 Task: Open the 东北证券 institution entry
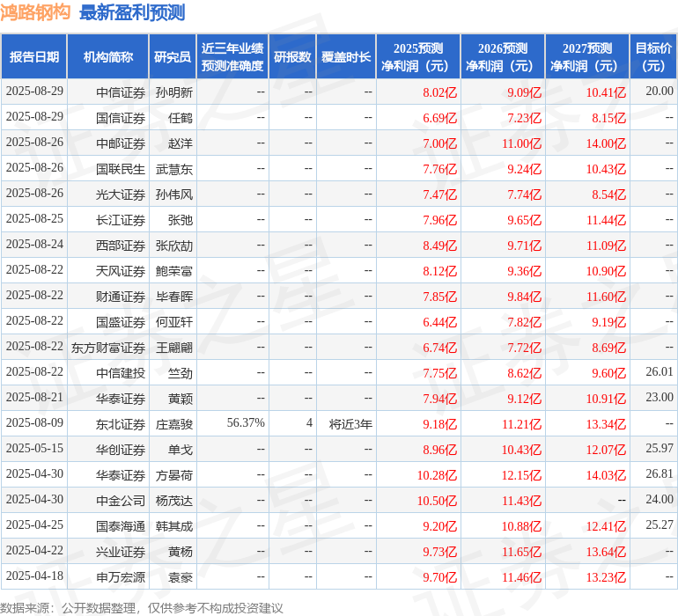pos(121,424)
